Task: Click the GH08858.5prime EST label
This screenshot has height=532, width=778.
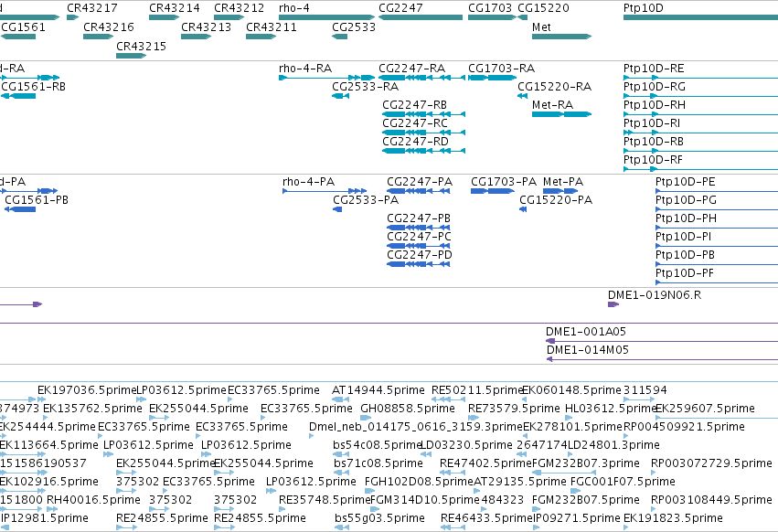Action: (408, 409)
